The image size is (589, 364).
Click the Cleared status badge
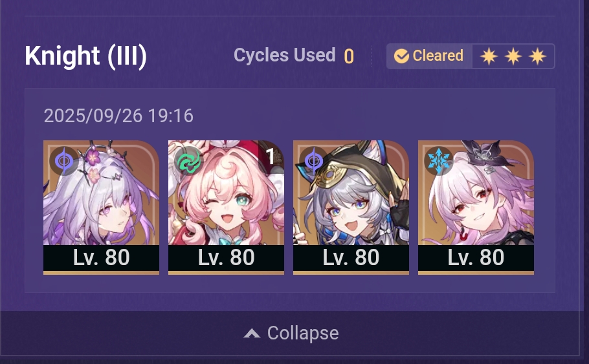click(x=429, y=56)
